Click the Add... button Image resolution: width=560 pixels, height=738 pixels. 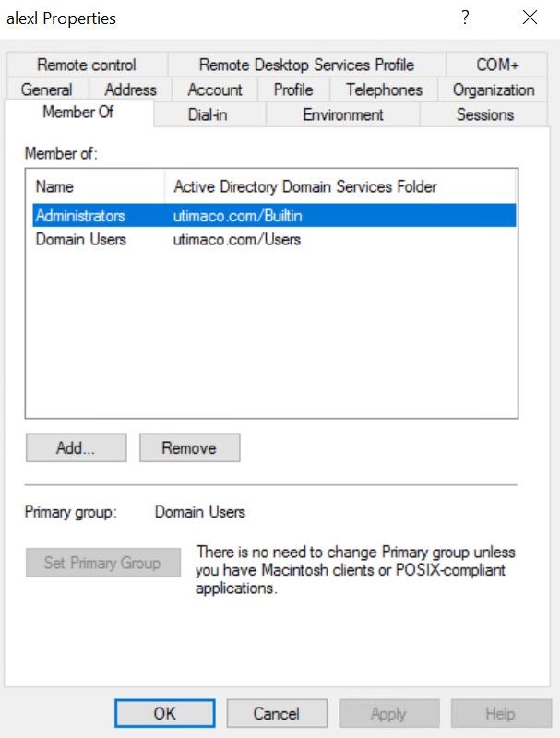click(77, 447)
